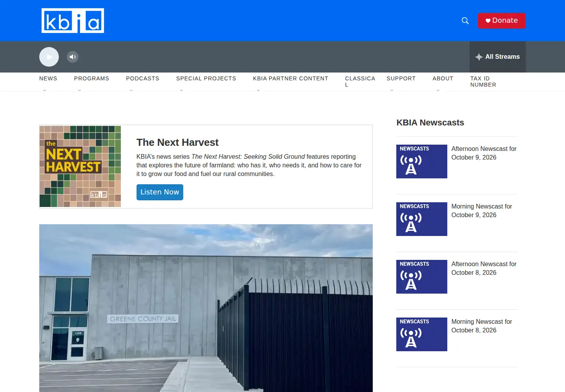The image size is (565, 392).
Task: Expand the chevron under PROGRAMS
Action: coord(79,90)
